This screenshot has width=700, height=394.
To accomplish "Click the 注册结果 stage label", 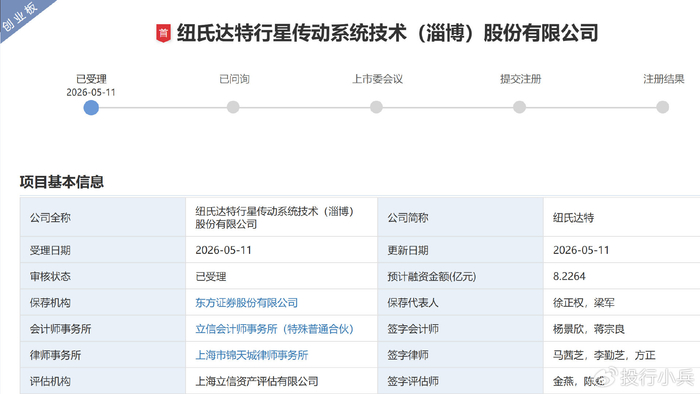I will [664, 79].
